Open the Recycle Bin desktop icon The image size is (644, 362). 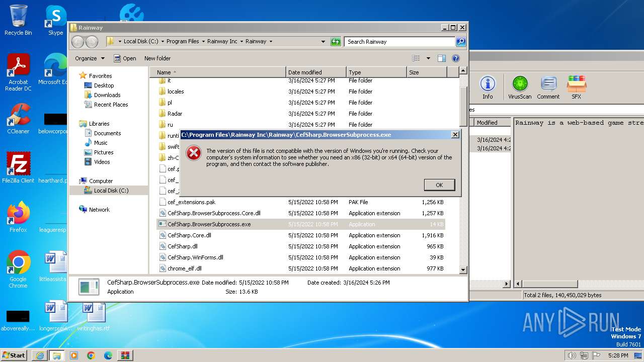pyautogui.click(x=18, y=20)
